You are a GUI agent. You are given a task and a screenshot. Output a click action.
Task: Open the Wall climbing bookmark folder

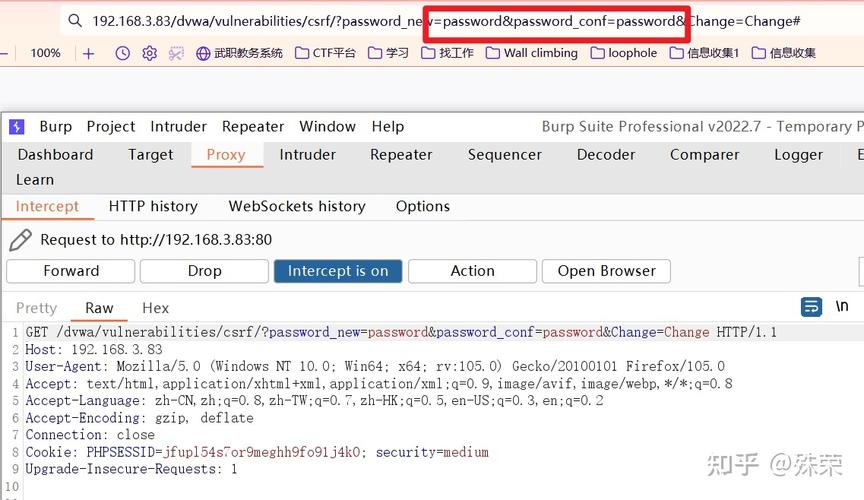(x=532, y=53)
